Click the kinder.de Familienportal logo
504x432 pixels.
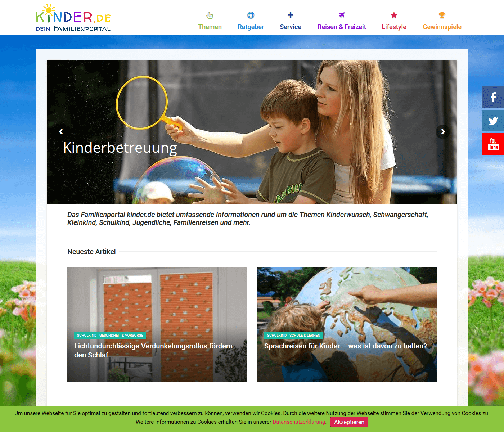(x=73, y=18)
